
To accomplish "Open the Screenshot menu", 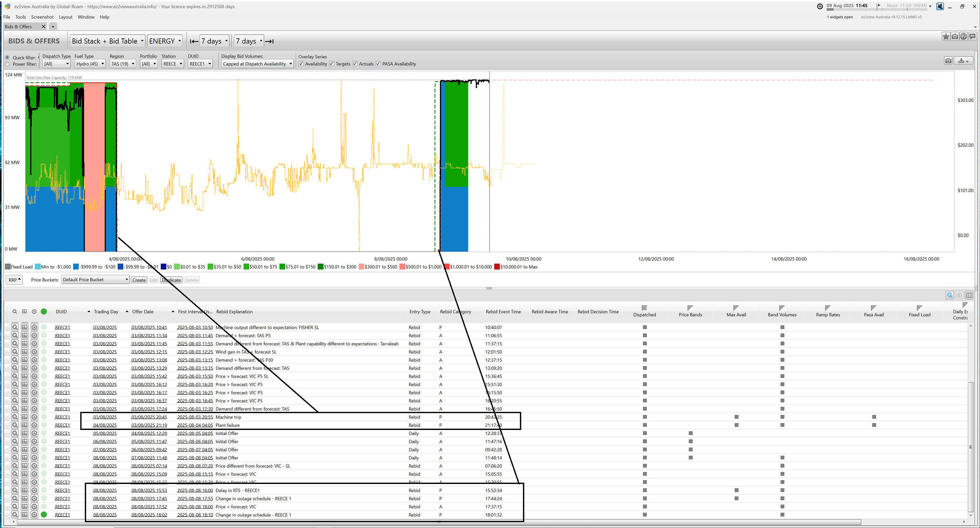I will pos(42,17).
